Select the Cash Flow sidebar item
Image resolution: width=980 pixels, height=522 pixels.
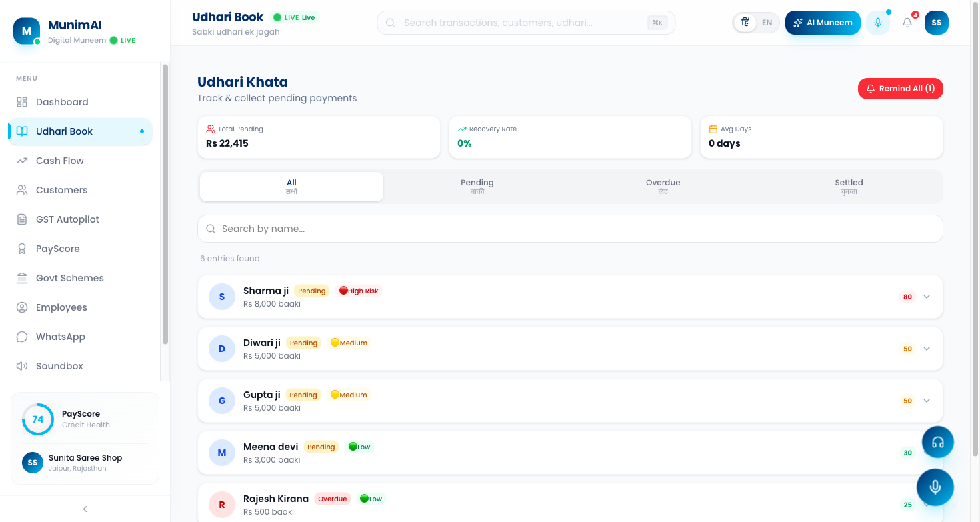pyautogui.click(x=60, y=161)
